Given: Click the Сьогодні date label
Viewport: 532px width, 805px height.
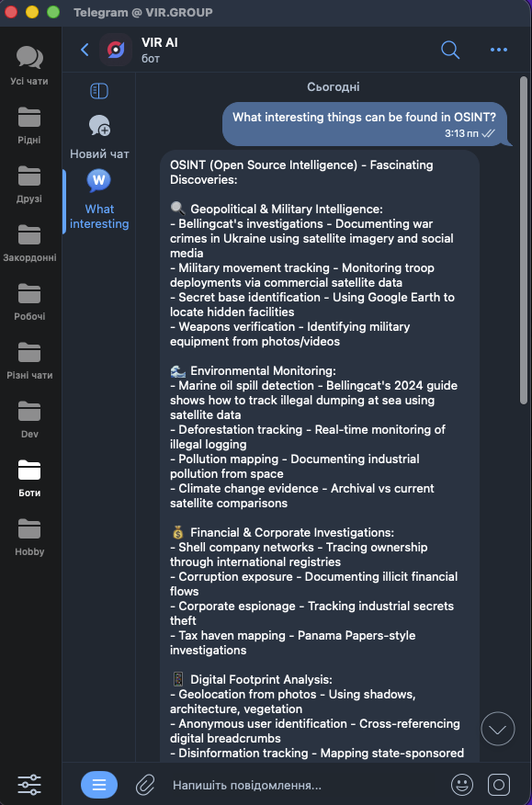Looking at the screenshot, I should tap(334, 87).
